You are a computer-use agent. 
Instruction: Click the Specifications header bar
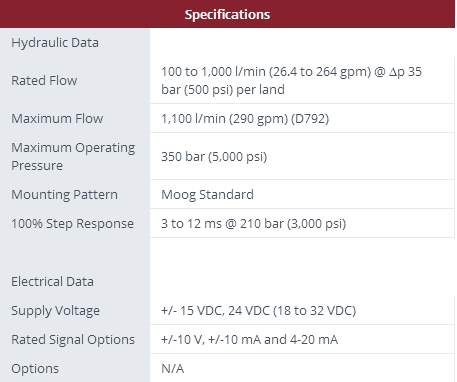228,14
